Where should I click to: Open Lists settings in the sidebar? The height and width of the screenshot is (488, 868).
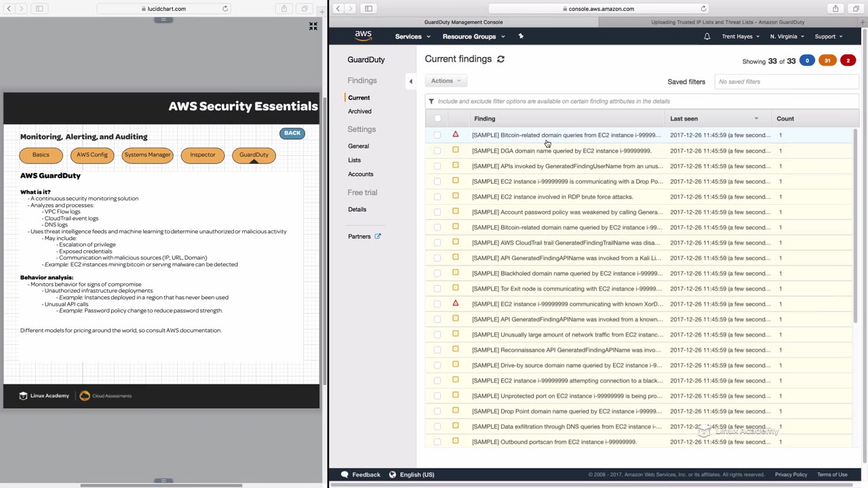pos(354,160)
